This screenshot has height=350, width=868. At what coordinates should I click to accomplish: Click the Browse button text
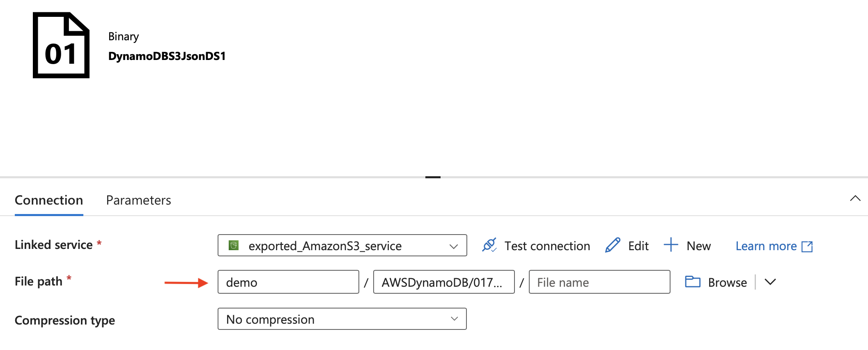click(727, 283)
